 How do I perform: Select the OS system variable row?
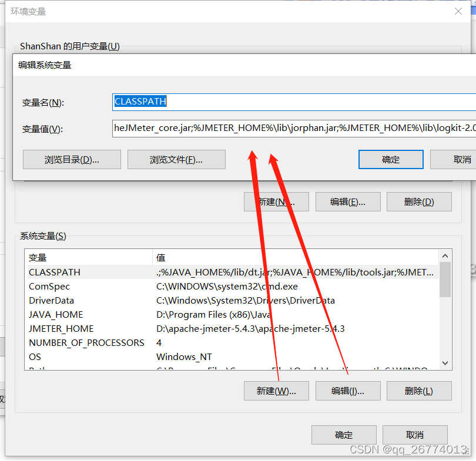tap(233, 356)
